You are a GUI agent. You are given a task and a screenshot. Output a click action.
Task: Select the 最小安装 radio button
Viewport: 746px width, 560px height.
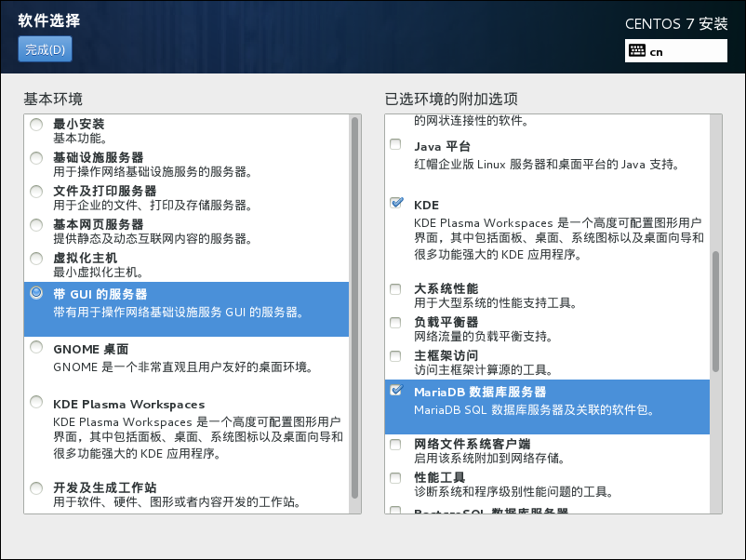click(x=36, y=125)
